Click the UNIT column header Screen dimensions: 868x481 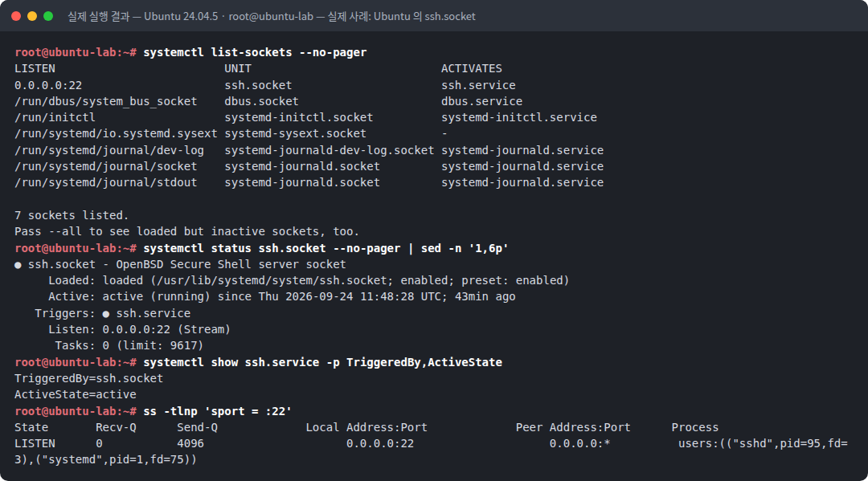pos(237,68)
